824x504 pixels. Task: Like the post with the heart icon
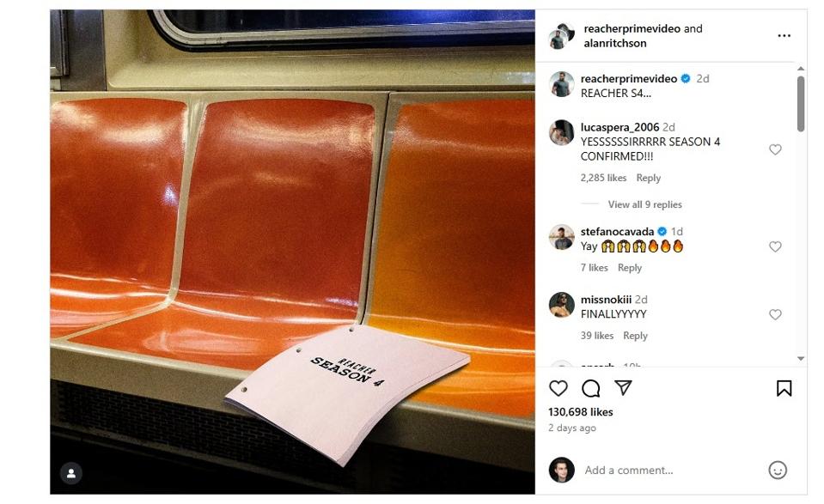(x=558, y=388)
